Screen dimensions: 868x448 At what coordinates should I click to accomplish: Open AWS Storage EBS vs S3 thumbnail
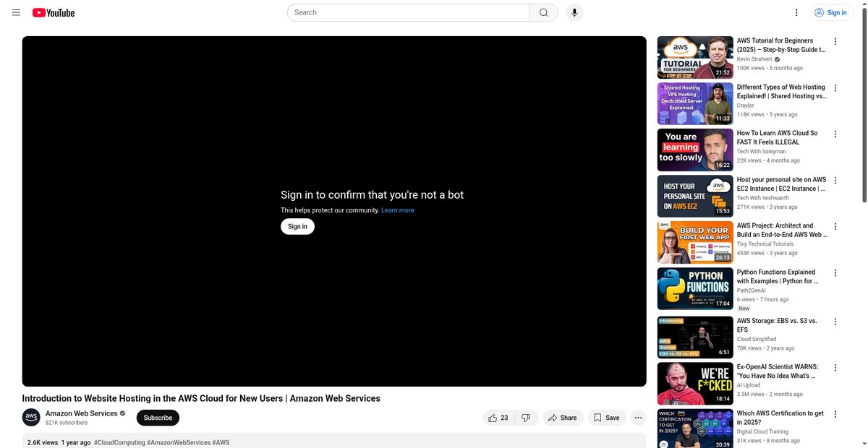point(695,337)
